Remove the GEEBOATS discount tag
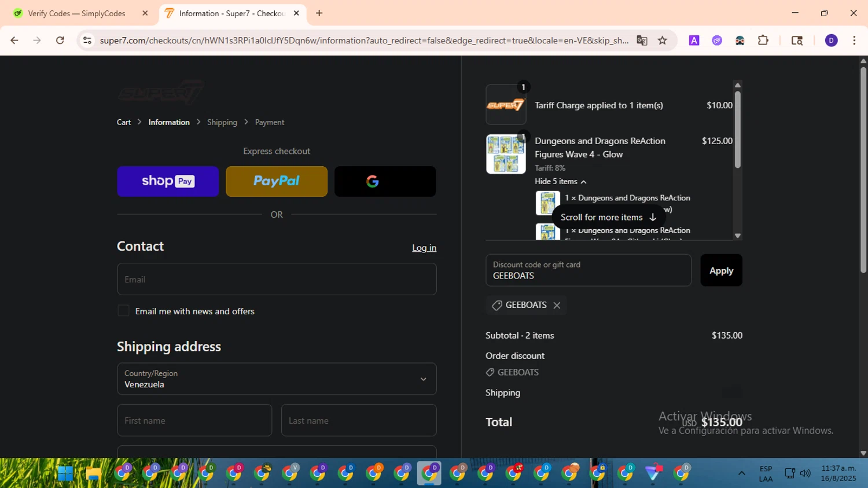Image resolution: width=868 pixels, height=488 pixels. coord(557,305)
